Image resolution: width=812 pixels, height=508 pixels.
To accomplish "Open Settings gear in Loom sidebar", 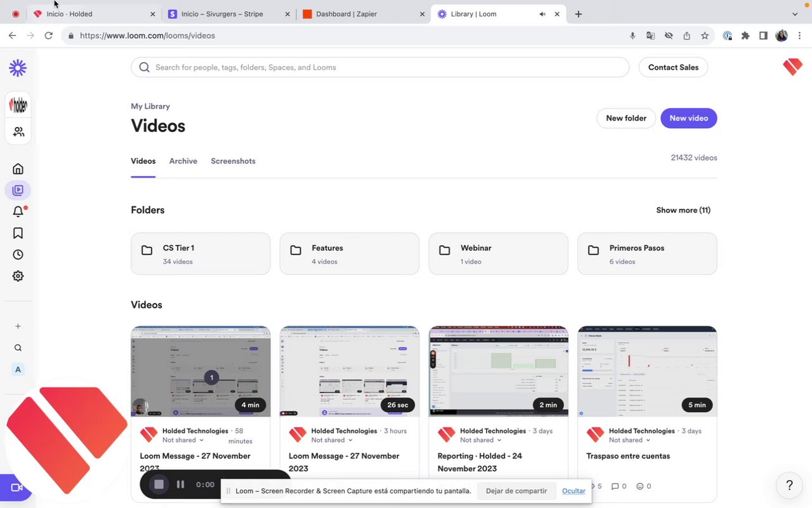I will click(x=18, y=276).
